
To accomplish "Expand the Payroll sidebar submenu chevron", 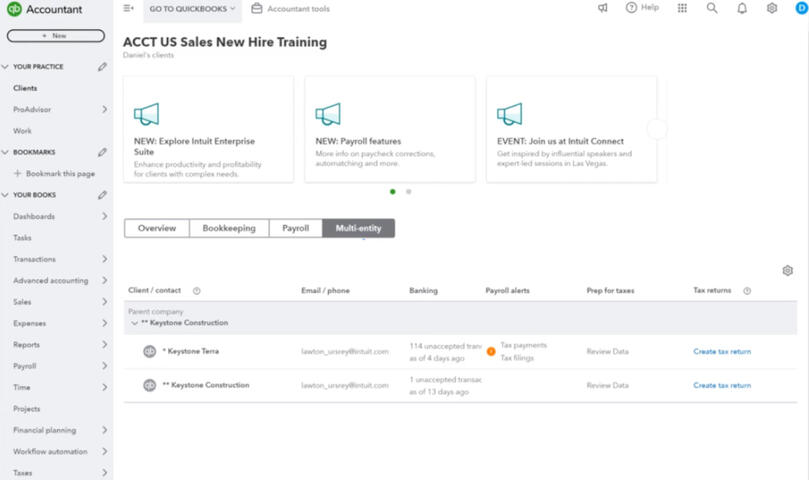I will [x=104, y=366].
